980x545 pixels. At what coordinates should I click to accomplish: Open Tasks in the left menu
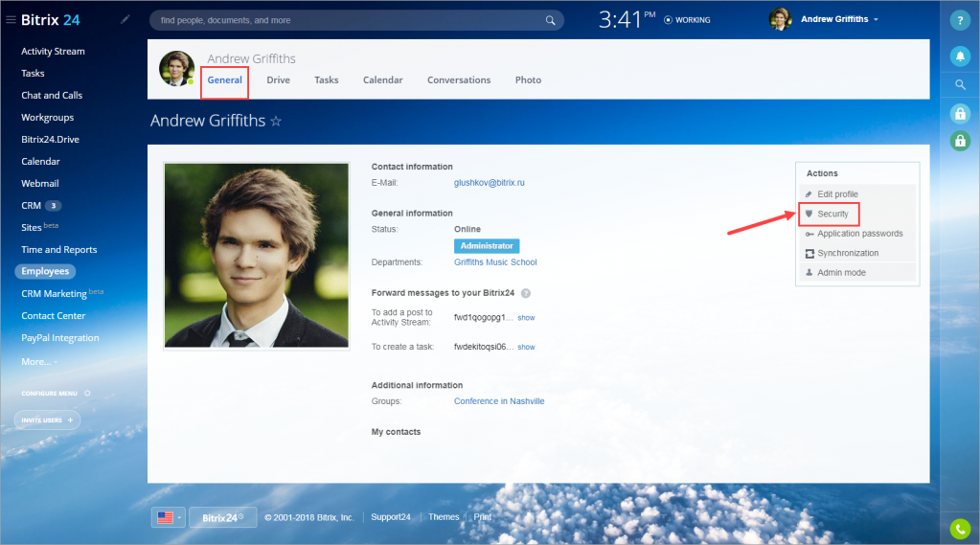pyautogui.click(x=33, y=73)
